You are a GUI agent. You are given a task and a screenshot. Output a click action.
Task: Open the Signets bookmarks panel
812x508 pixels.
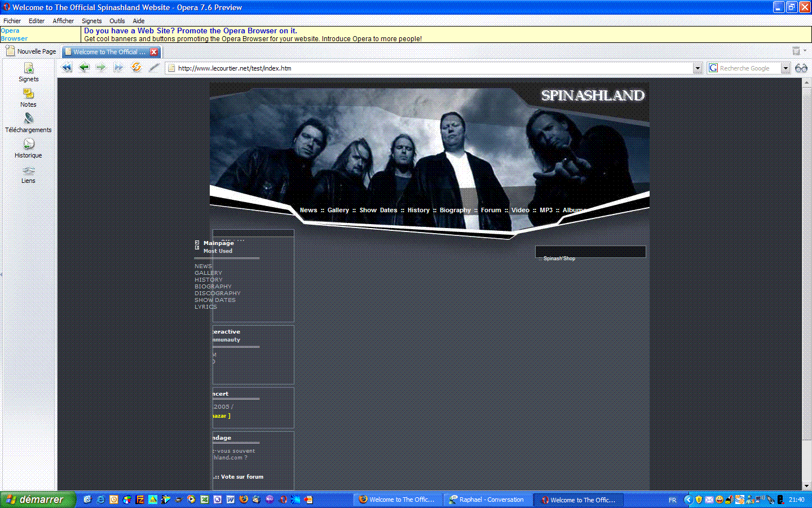click(x=28, y=72)
